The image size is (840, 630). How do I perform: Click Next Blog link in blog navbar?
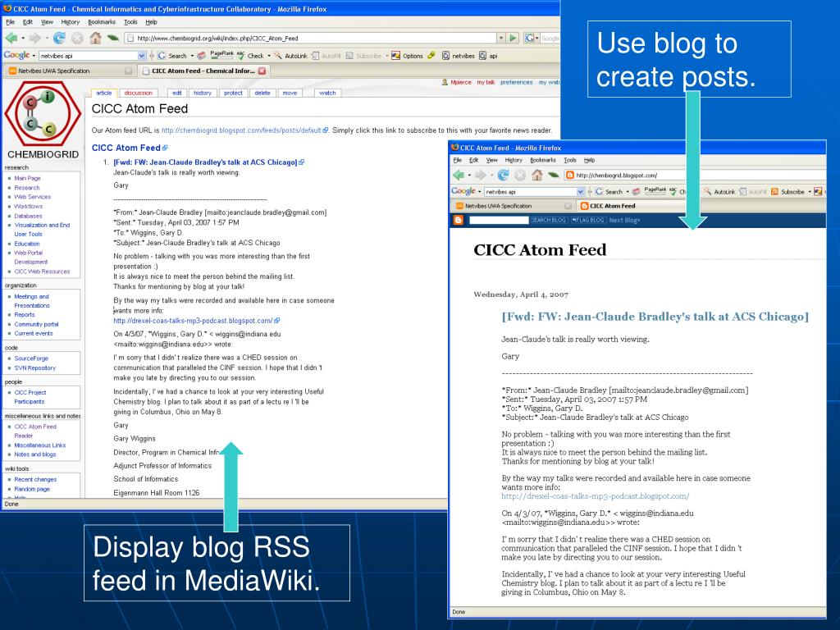point(624,220)
